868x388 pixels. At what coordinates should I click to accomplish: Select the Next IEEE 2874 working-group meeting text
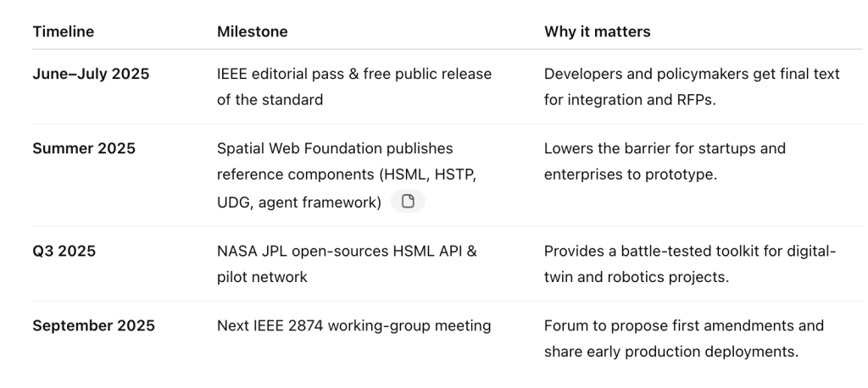pyautogui.click(x=353, y=325)
